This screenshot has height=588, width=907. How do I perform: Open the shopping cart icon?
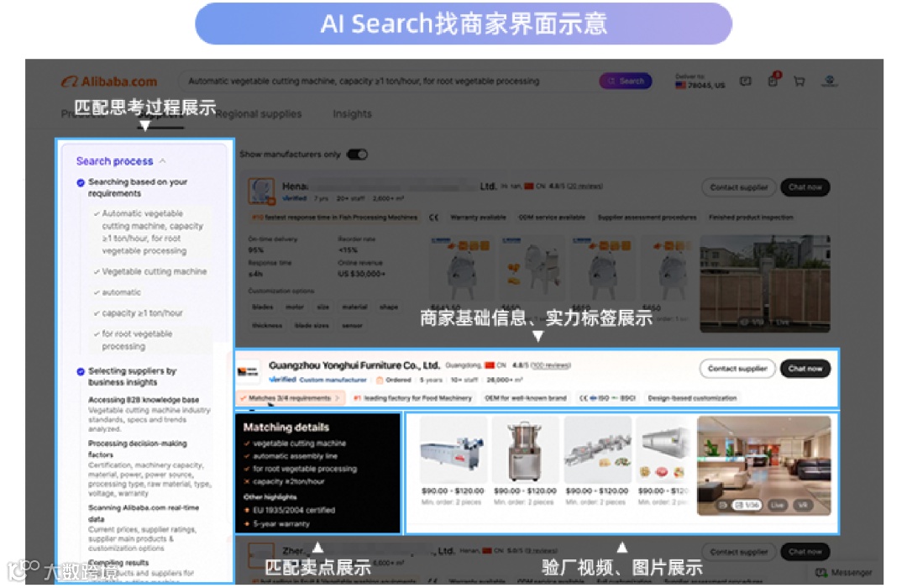click(799, 81)
